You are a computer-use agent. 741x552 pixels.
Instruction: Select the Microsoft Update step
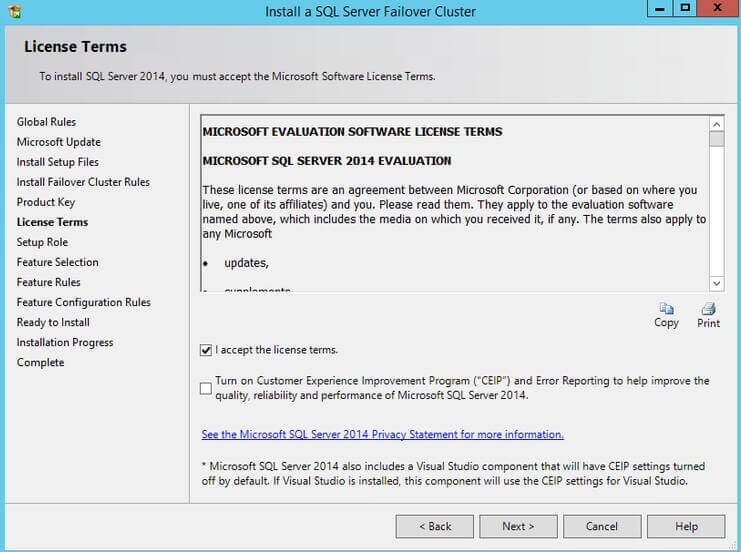[x=59, y=142]
